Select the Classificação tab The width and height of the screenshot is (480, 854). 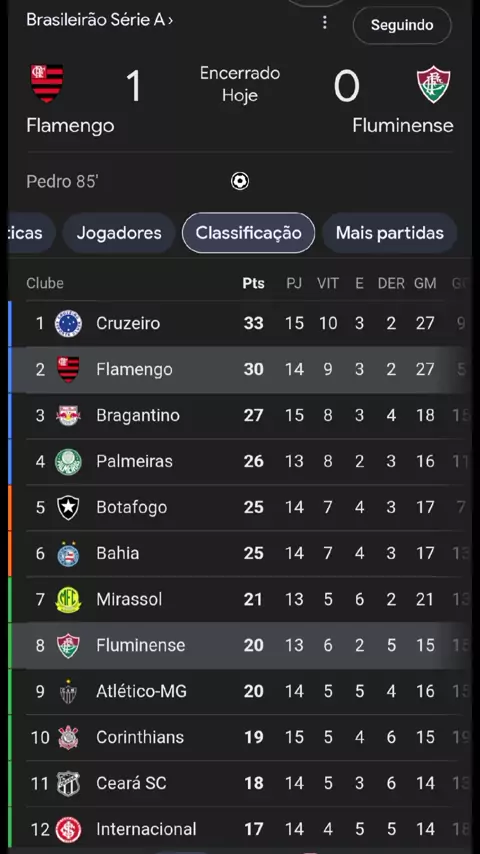pyautogui.click(x=248, y=233)
